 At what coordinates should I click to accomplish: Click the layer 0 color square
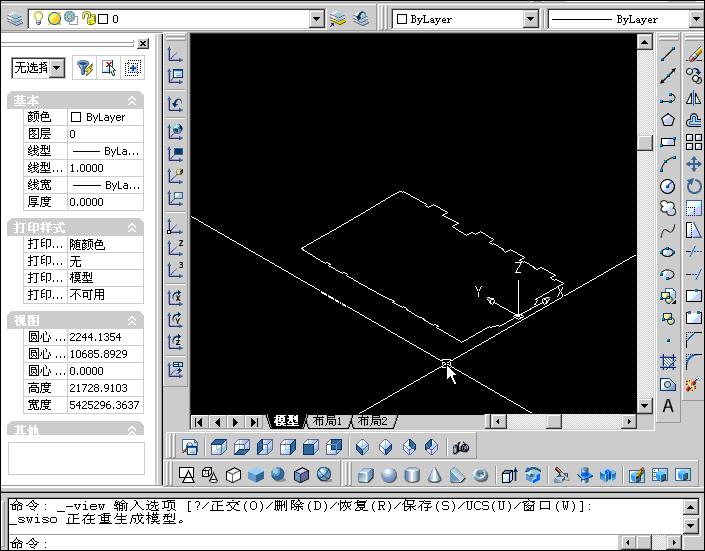(103, 19)
